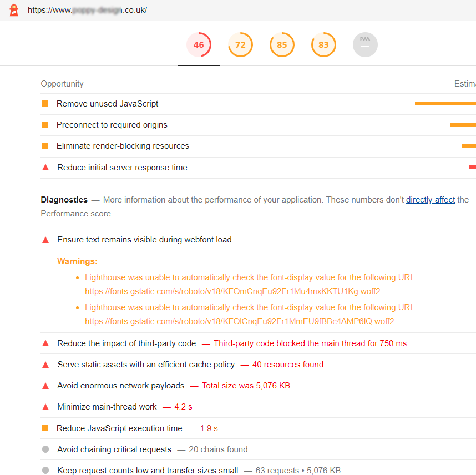Click red triangle beside Reduce initial server response time
Screen dimensions: 476x475
click(x=45, y=168)
